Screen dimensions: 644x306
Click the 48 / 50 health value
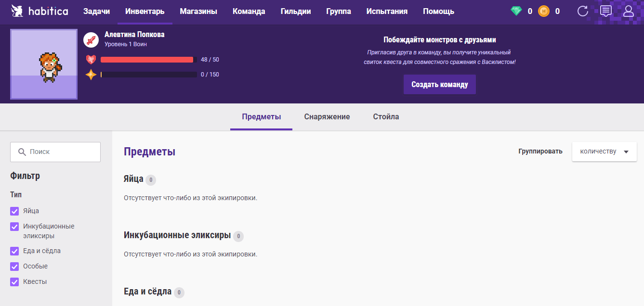coord(210,60)
